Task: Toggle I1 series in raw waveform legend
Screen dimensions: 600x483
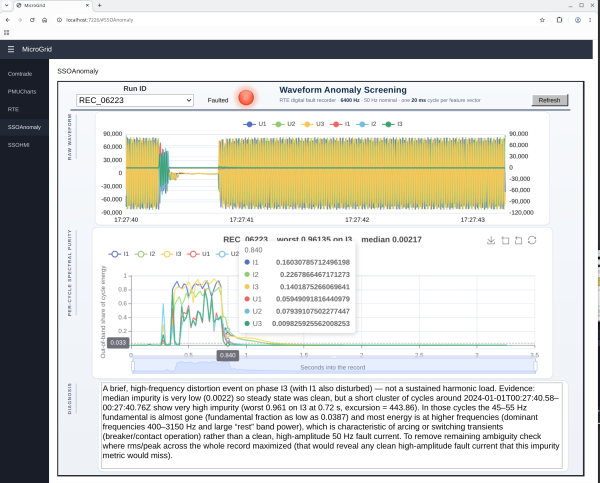Action: coord(340,124)
